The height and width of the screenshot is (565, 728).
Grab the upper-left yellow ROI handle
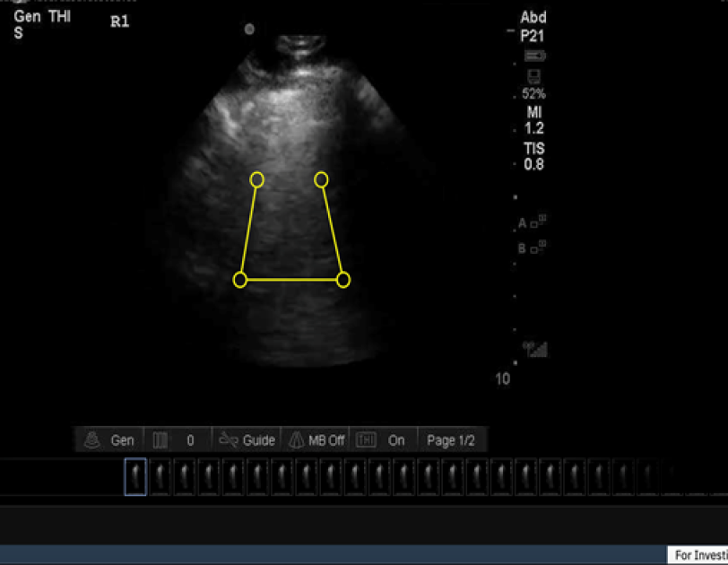256,179
